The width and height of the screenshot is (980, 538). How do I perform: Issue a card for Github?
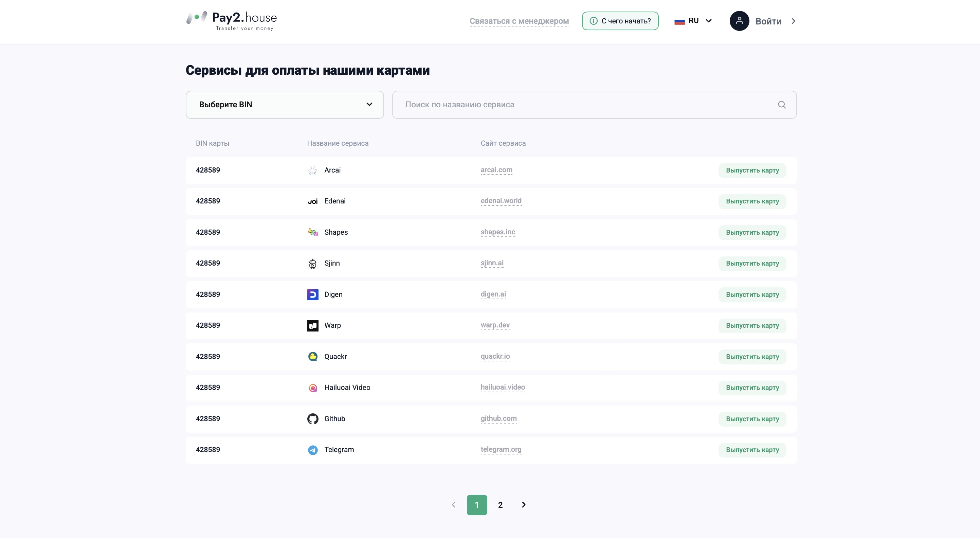pos(752,419)
